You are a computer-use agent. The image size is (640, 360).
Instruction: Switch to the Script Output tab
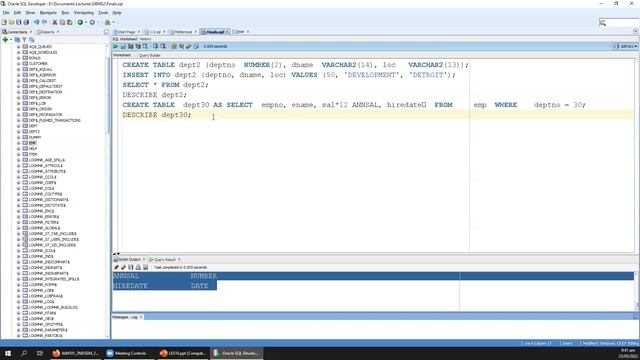(x=129, y=260)
